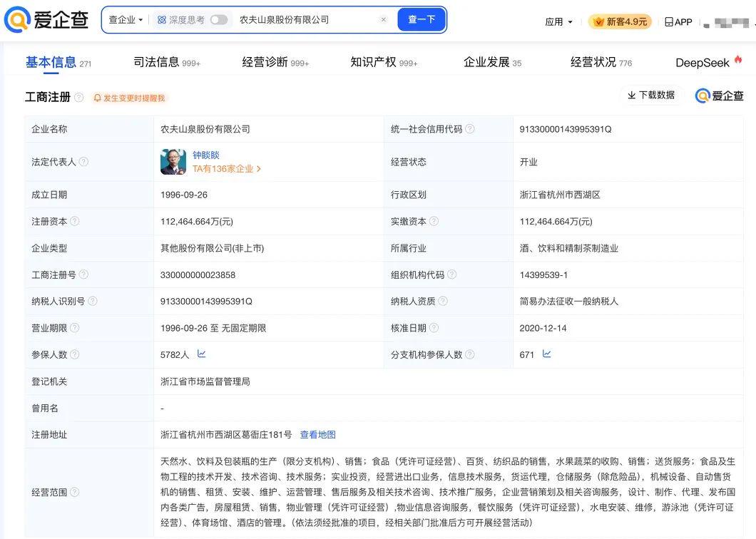This screenshot has width=756, height=539.
Task: Select the organization code 14399539-1
Action: pyautogui.click(x=543, y=274)
